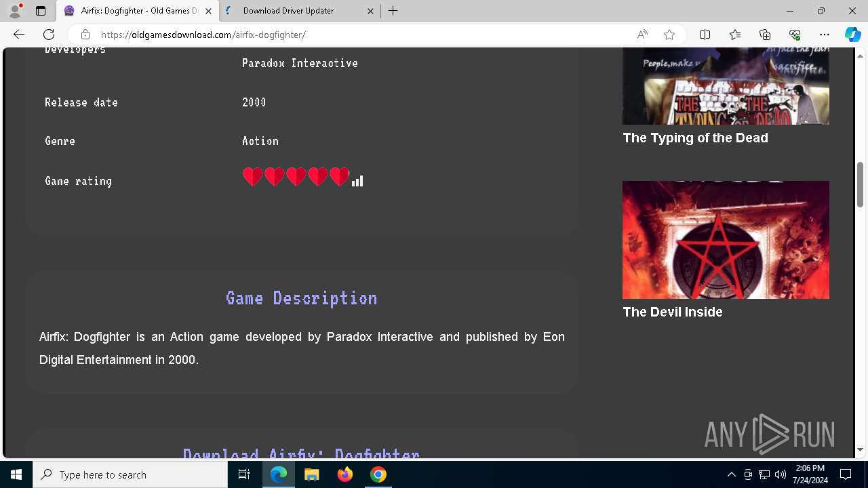Close the Download Driver Updater tab
The image size is (868, 488).
[x=370, y=11]
